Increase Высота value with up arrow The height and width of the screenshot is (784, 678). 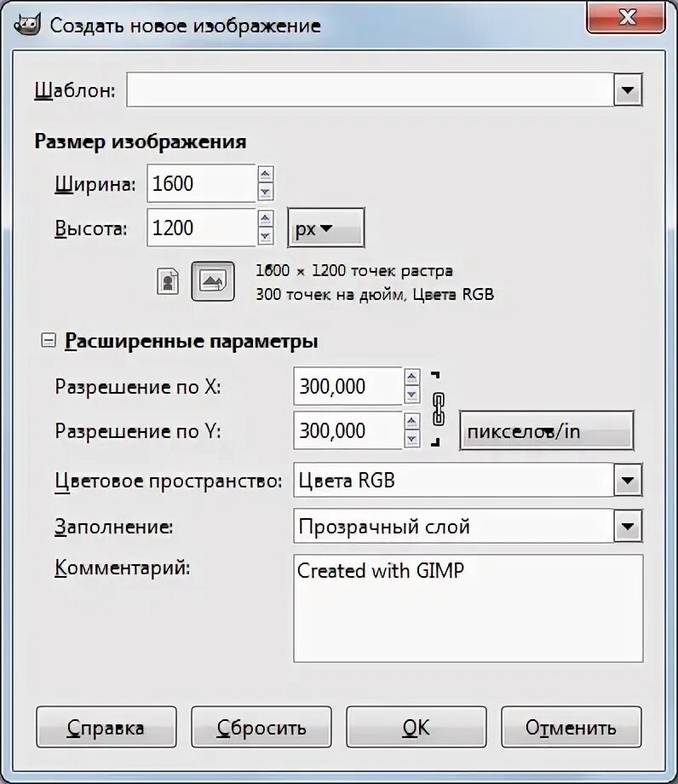(265, 219)
